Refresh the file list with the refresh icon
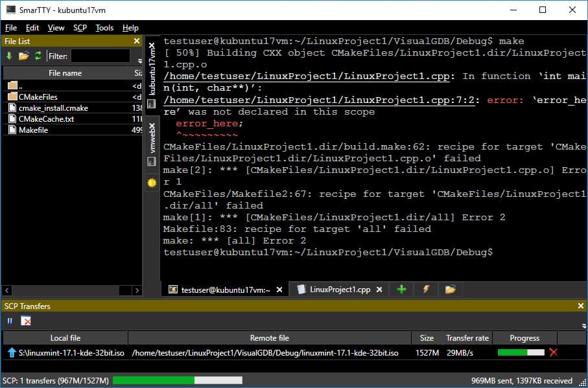588x388 pixels. click(x=38, y=56)
